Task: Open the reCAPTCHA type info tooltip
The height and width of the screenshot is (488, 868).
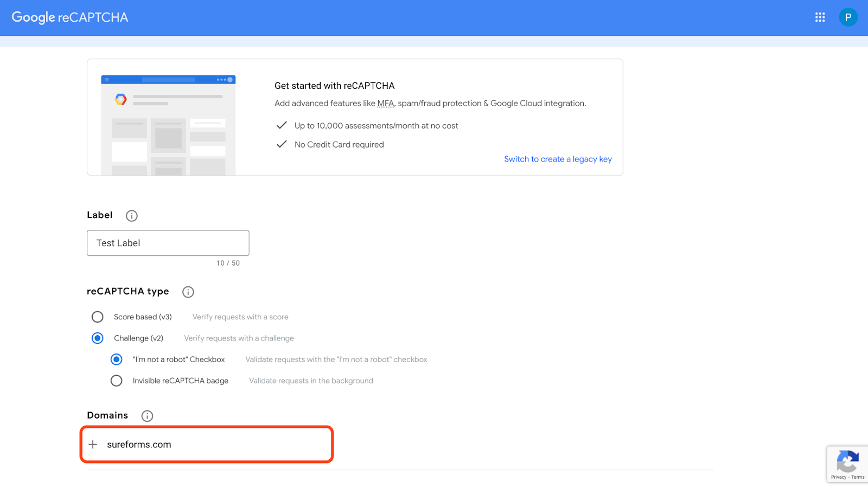Action: [188, 292]
